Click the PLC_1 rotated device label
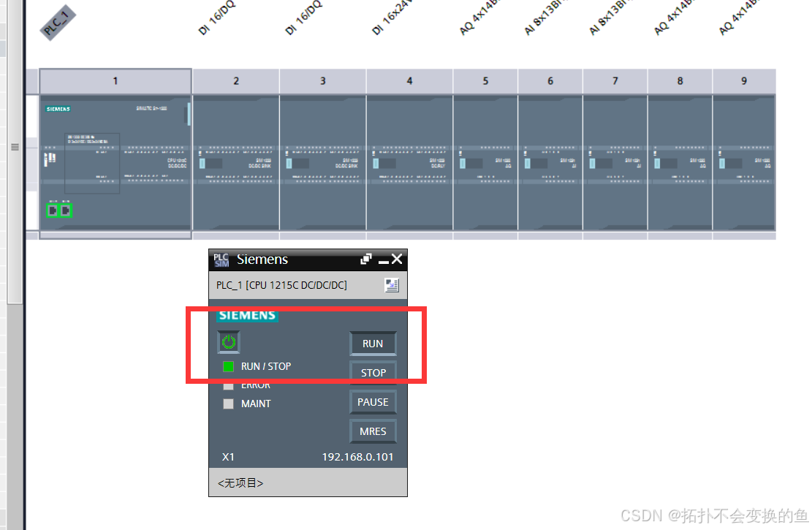Image resolution: width=812 pixels, height=530 pixels. [x=58, y=23]
